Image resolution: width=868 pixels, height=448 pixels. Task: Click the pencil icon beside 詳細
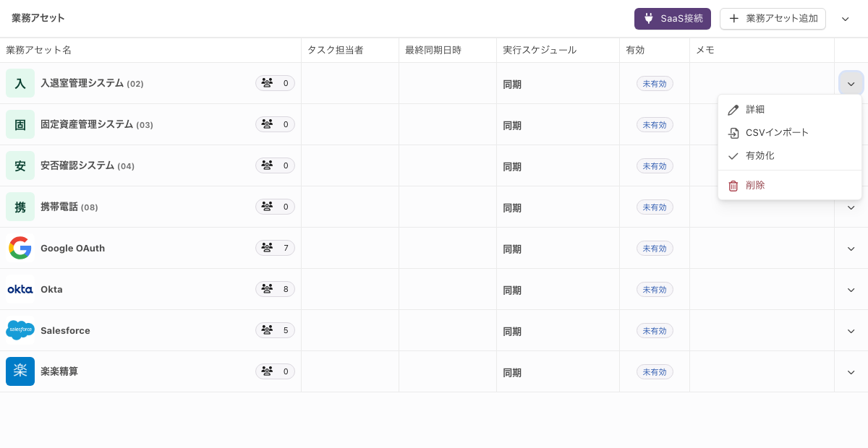pyautogui.click(x=733, y=110)
